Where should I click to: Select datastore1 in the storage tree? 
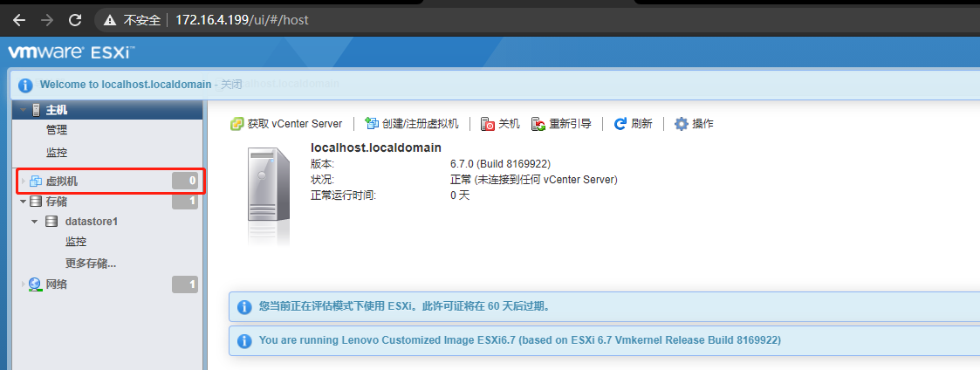(x=92, y=222)
